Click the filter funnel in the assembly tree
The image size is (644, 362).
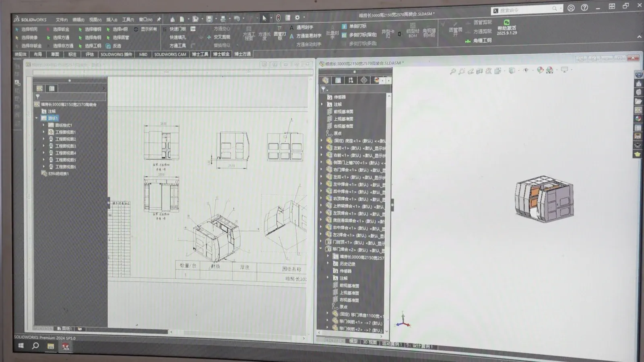(x=323, y=89)
